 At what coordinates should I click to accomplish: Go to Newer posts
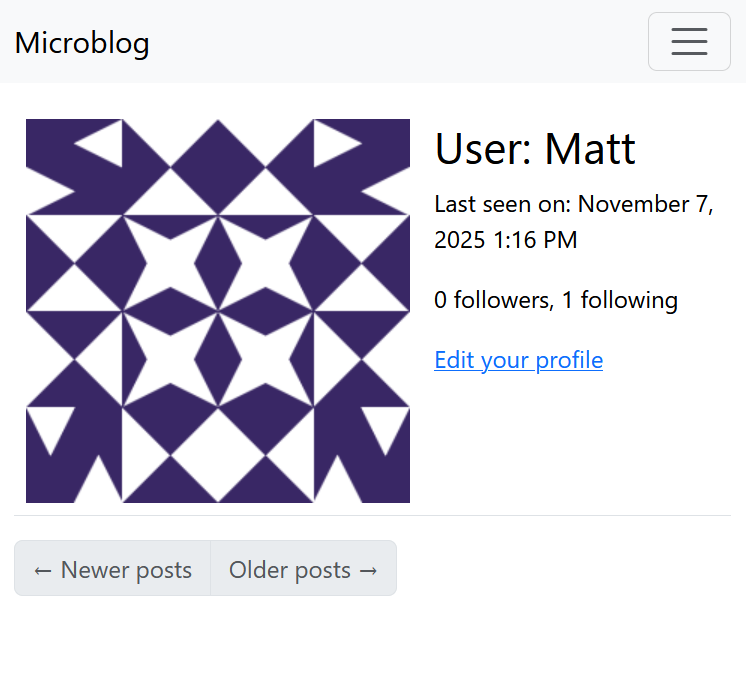(112, 570)
